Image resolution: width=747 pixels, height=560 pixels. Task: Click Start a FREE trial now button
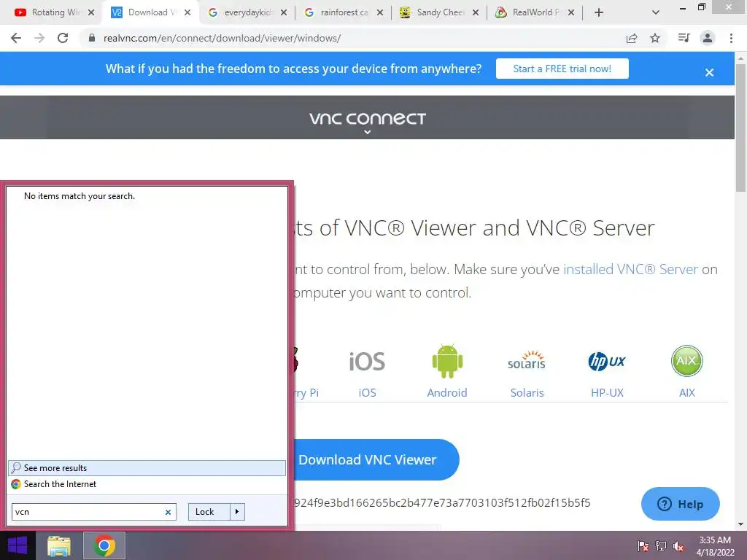(562, 69)
